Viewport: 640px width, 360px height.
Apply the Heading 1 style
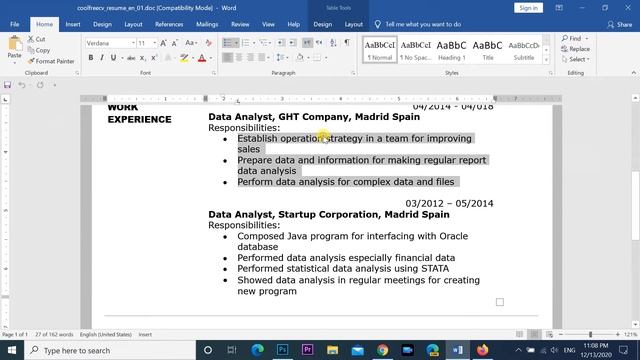click(x=451, y=49)
